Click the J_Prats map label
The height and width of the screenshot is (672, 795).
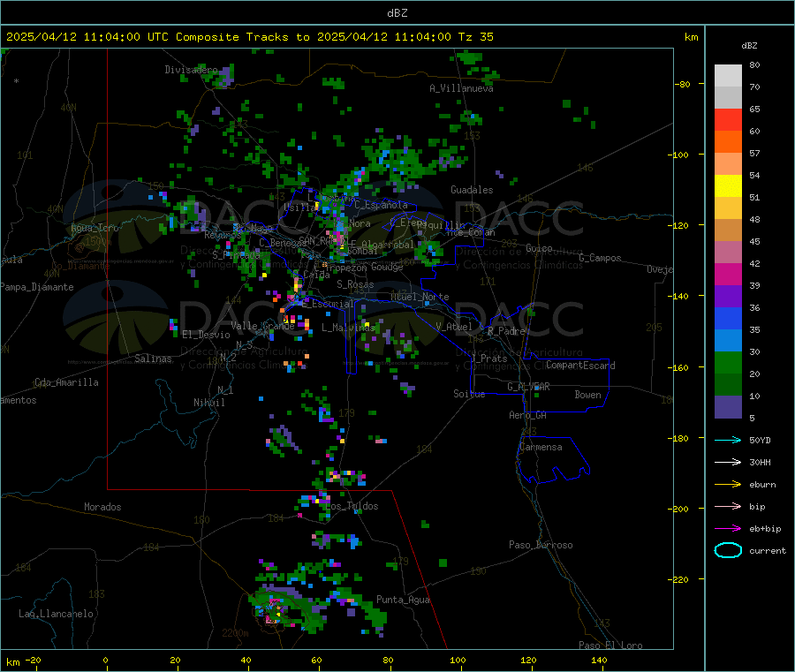489,359
